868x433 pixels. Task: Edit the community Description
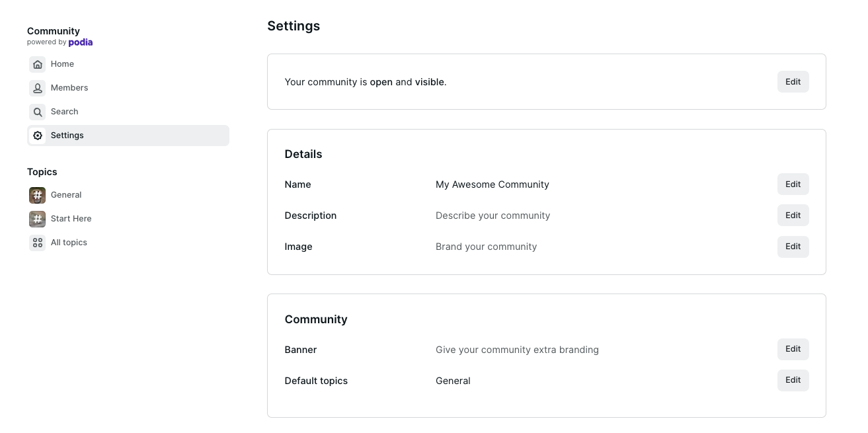[x=793, y=216]
